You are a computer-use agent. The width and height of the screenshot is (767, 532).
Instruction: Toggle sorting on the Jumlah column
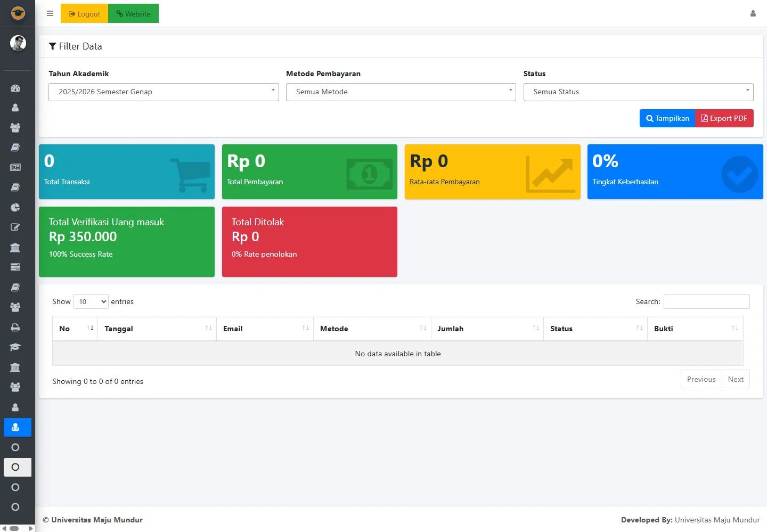(x=487, y=329)
